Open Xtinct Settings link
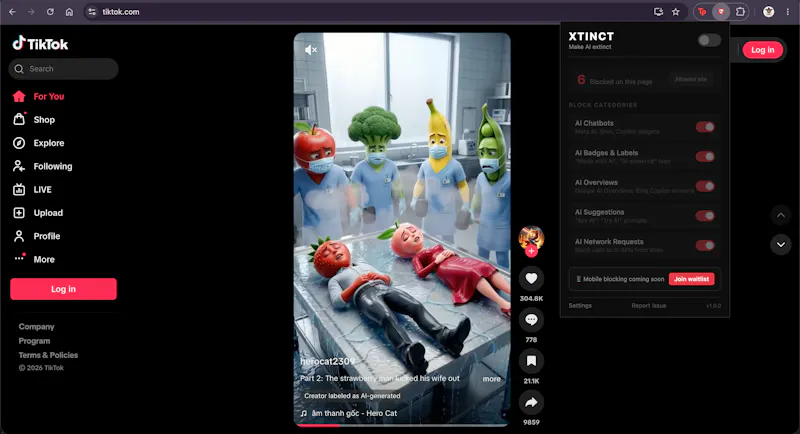800x434 pixels. 580,305
